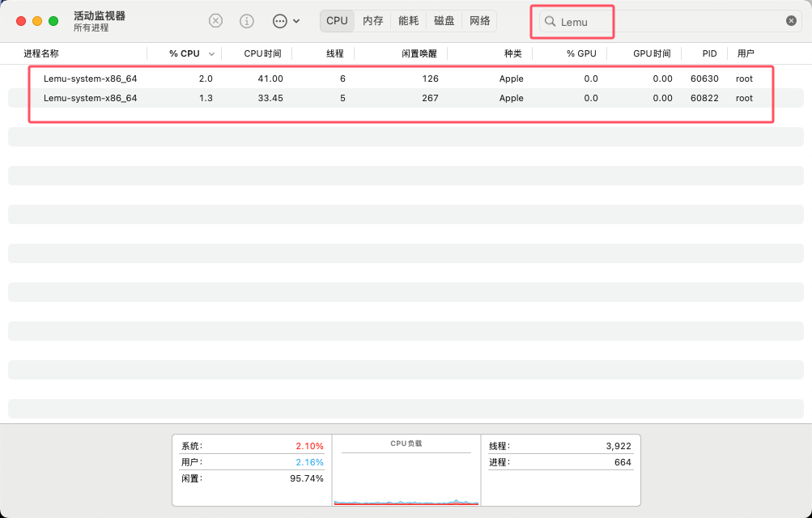This screenshot has height=518, width=812.
Task: Sort by CPU时间 column header
Action: click(262, 53)
